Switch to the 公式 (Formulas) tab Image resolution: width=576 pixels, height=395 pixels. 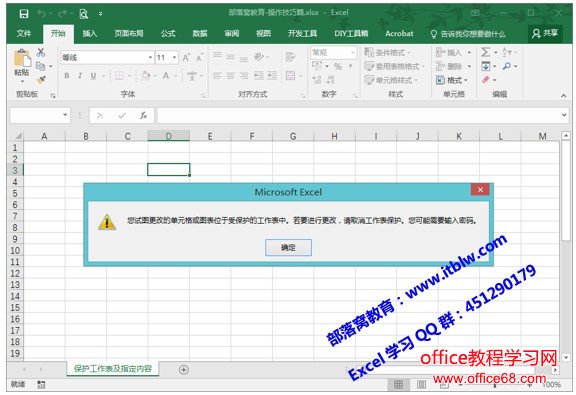coord(168,33)
